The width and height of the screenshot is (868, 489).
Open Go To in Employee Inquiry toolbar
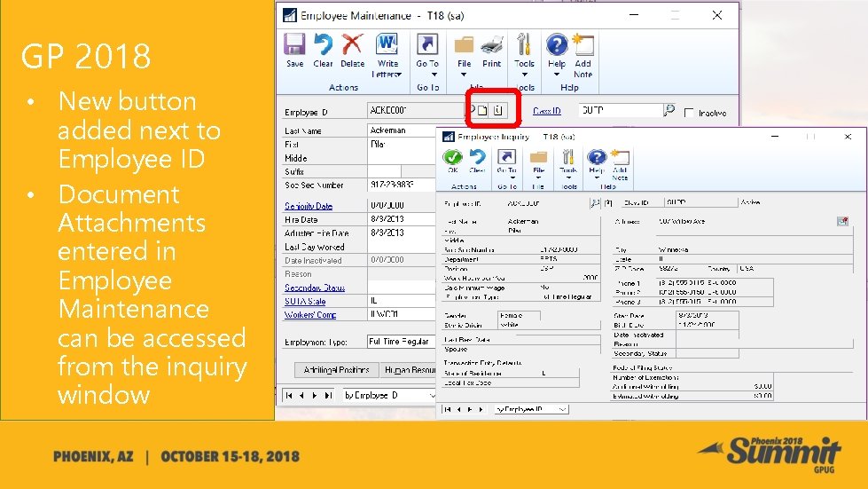coord(506,163)
